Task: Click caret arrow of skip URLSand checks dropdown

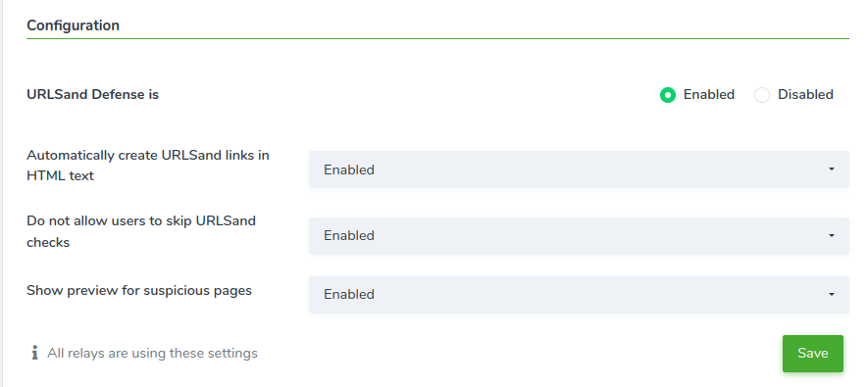Action: click(x=831, y=235)
